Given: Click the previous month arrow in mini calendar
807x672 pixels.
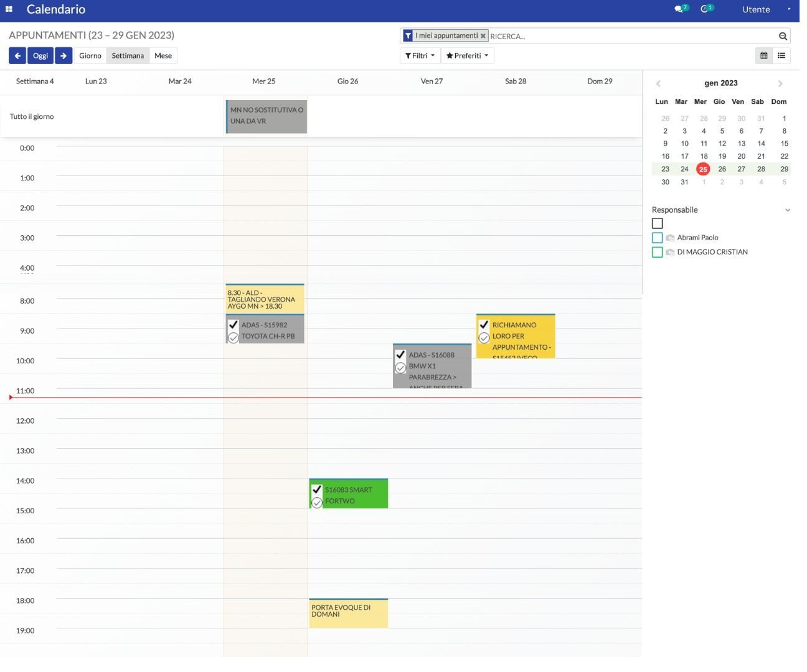Looking at the screenshot, I should pos(658,83).
